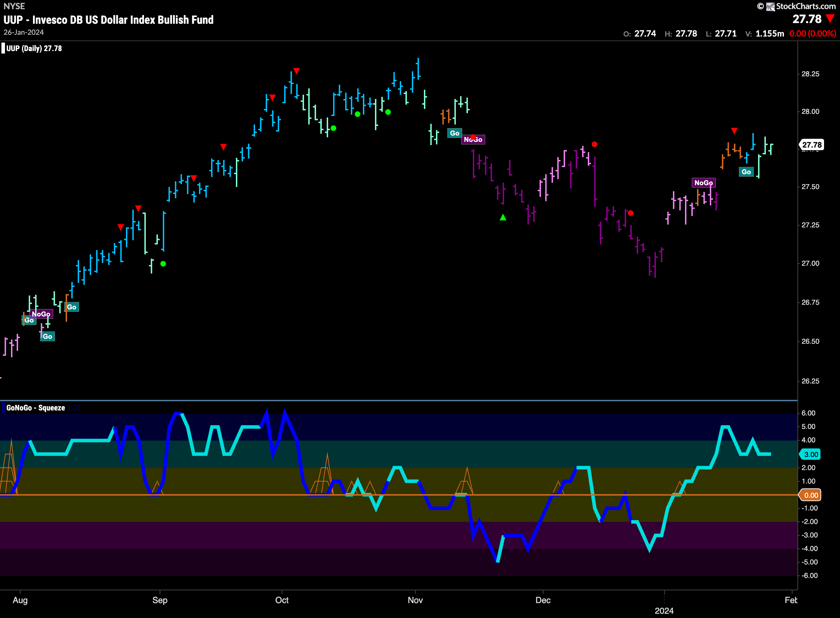Screen dimensions: 840x618
Task: Click the Sep label on the time axis
Action: [x=160, y=600]
